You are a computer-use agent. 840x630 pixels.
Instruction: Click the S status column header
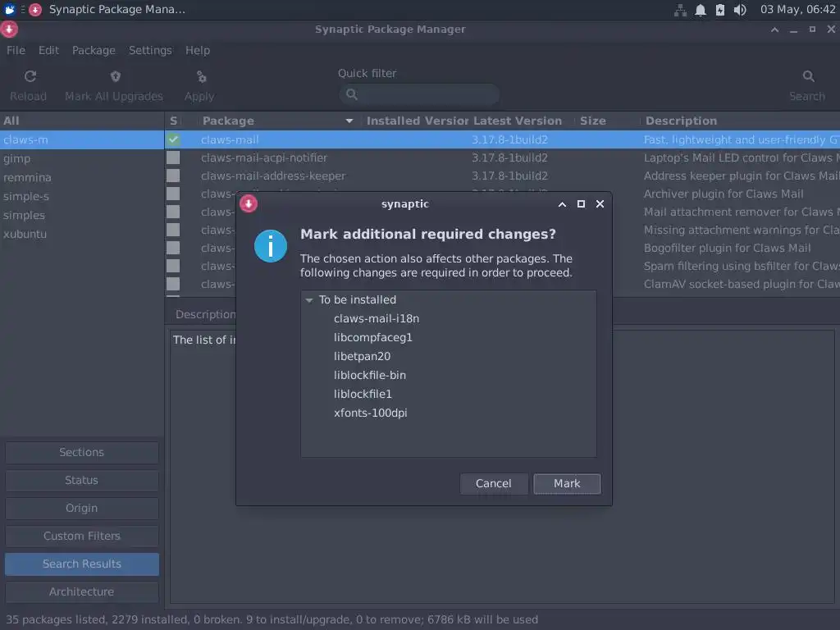click(x=173, y=121)
